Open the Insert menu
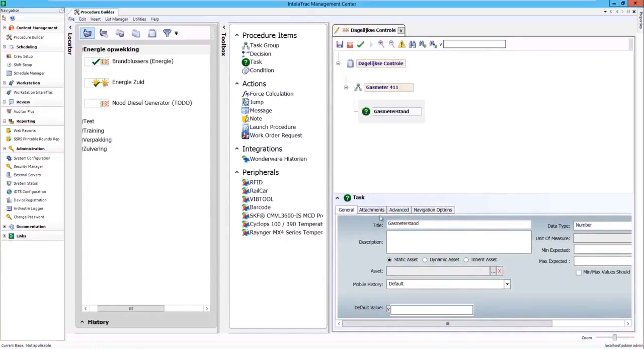Screen dimensions: 644x349 (95, 19)
